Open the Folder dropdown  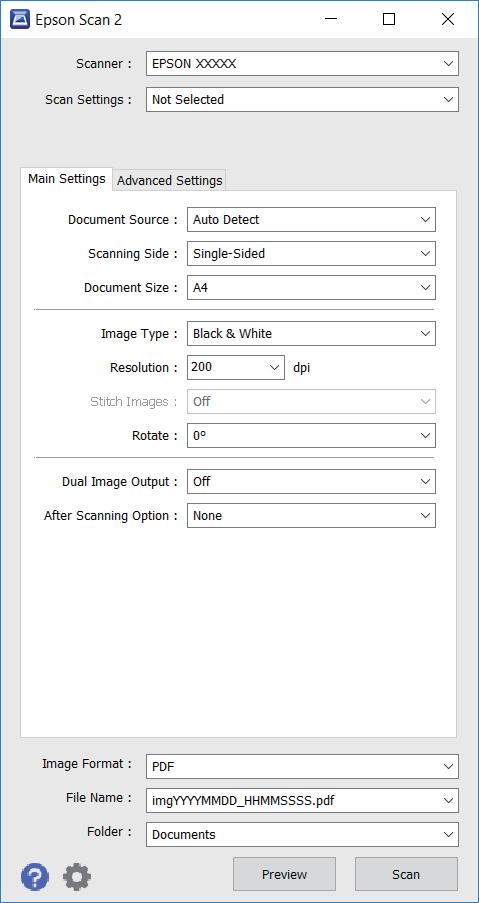tap(302, 834)
